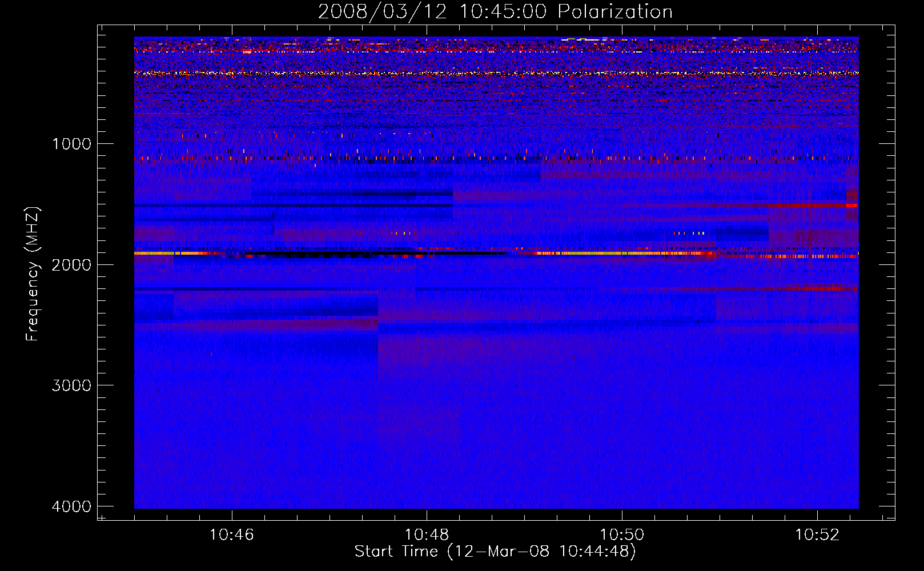
Task: Click the 4000 frequency tick label
Action: tap(71, 506)
